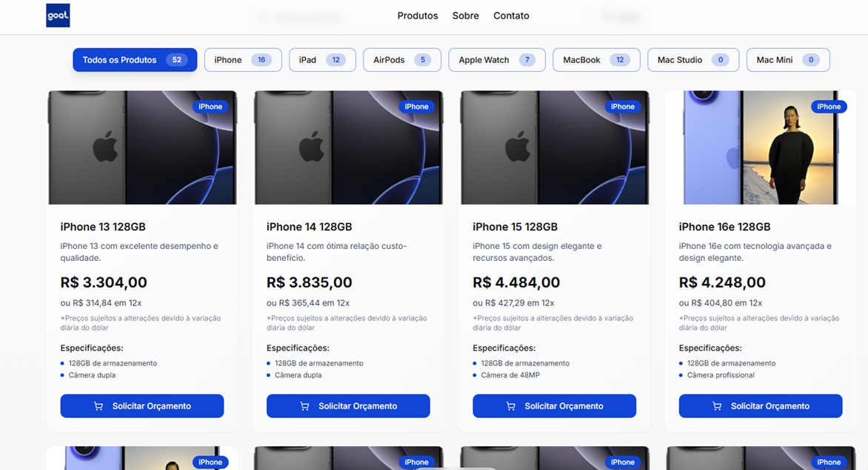
Task: Request quote for iPhone 13 128GB
Action: (x=142, y=406)
